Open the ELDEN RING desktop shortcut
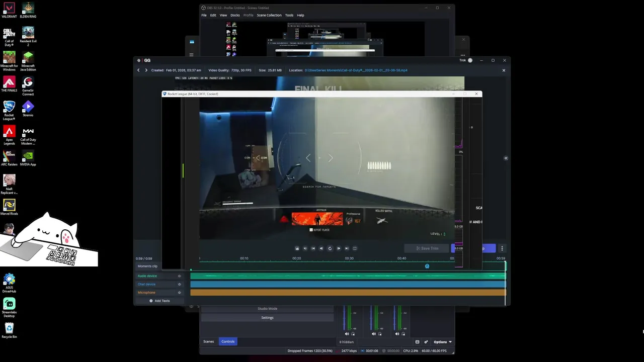644x362 pixels. pos(28,10)
